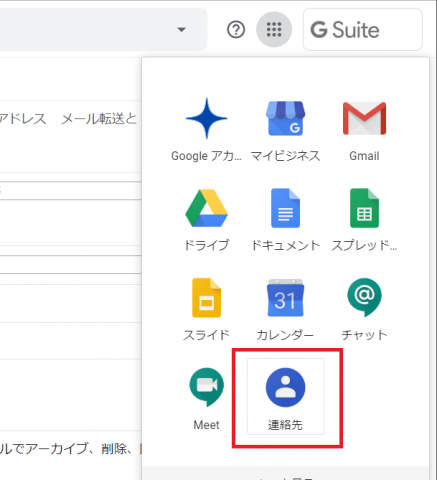Open the Gmail app icon
Image resolution: width=437 pixels, height=480 pixels.
[364, 118]
